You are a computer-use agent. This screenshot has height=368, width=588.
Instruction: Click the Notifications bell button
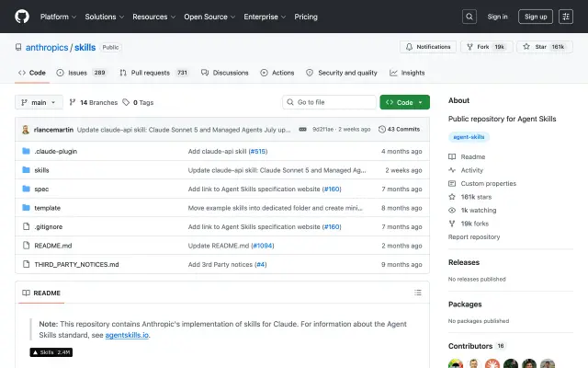coord(428,47)
